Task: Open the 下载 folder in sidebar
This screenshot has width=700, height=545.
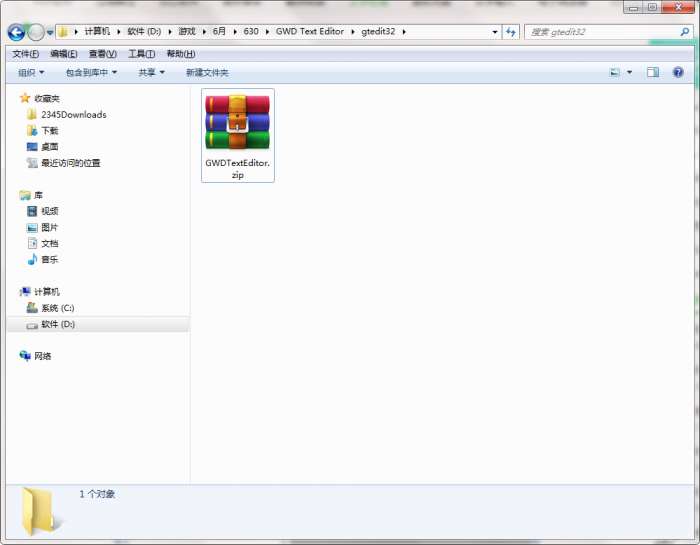Action: click(x=49, y=130)
